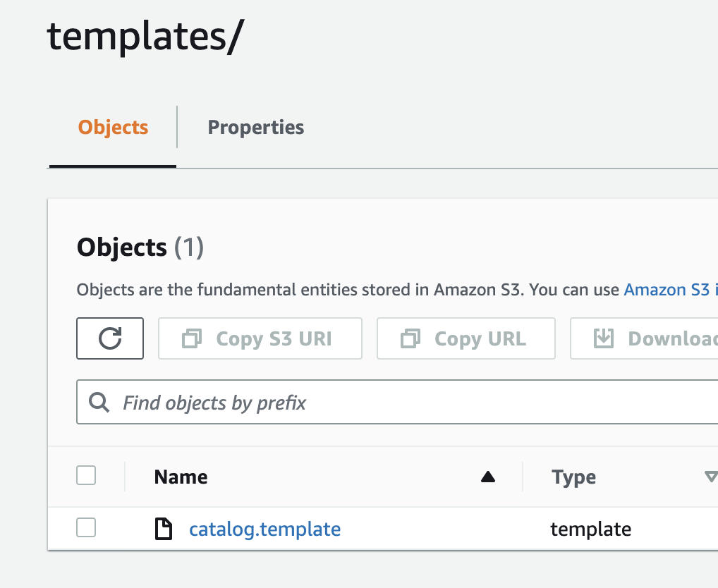Open the catalog.template object link

tap(264, 529)
